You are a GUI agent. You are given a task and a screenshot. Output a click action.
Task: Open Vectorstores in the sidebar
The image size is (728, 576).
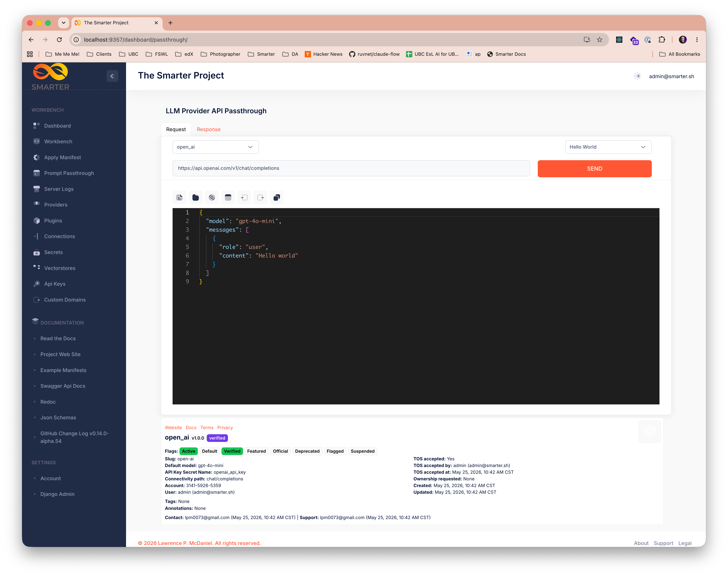click(x=60, y=268)
